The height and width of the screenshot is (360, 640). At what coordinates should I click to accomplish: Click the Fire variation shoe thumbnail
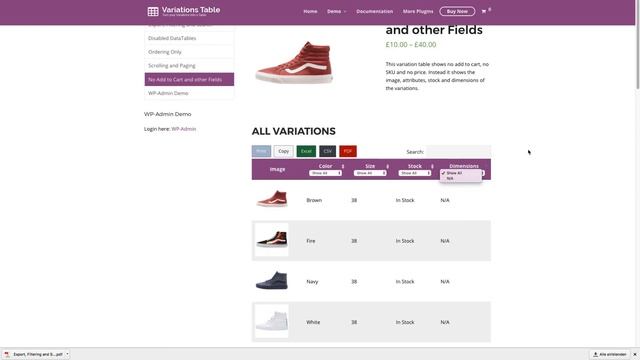(272, 239)
